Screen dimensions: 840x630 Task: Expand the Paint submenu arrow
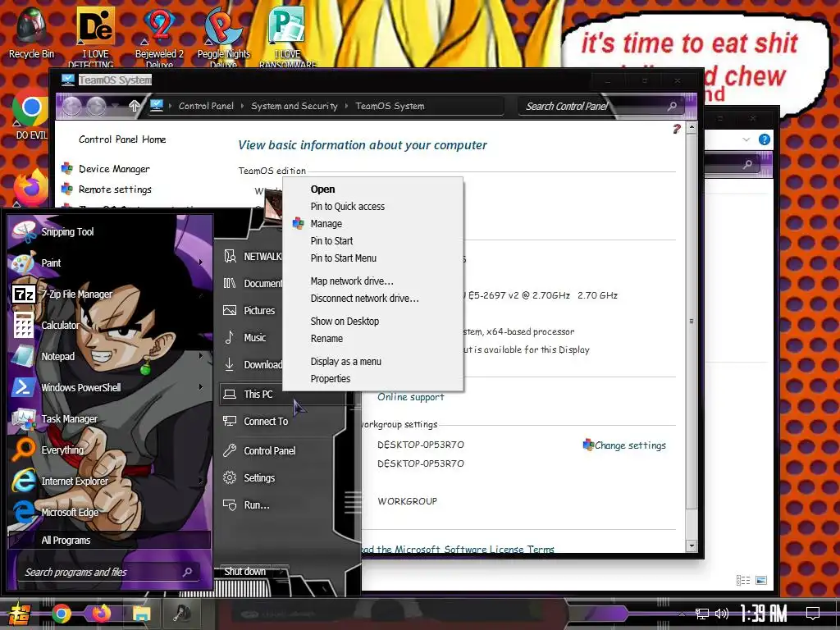201,262
